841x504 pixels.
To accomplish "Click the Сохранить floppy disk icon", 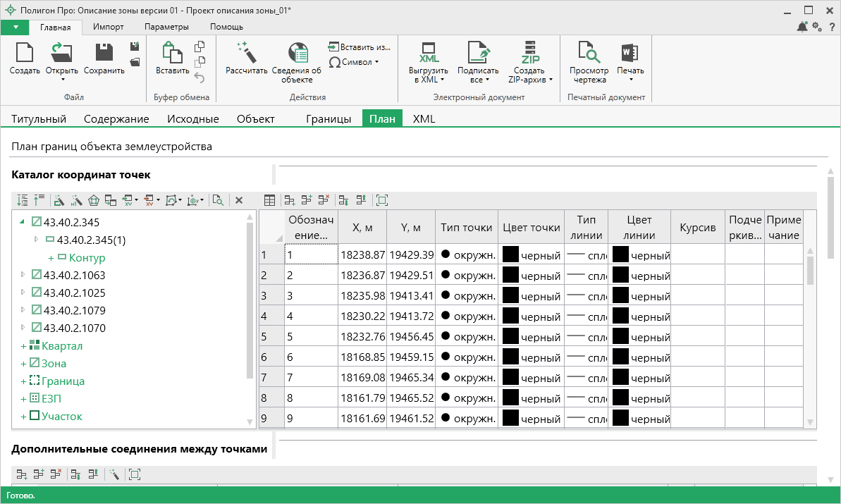I will (x=104, y=52).
